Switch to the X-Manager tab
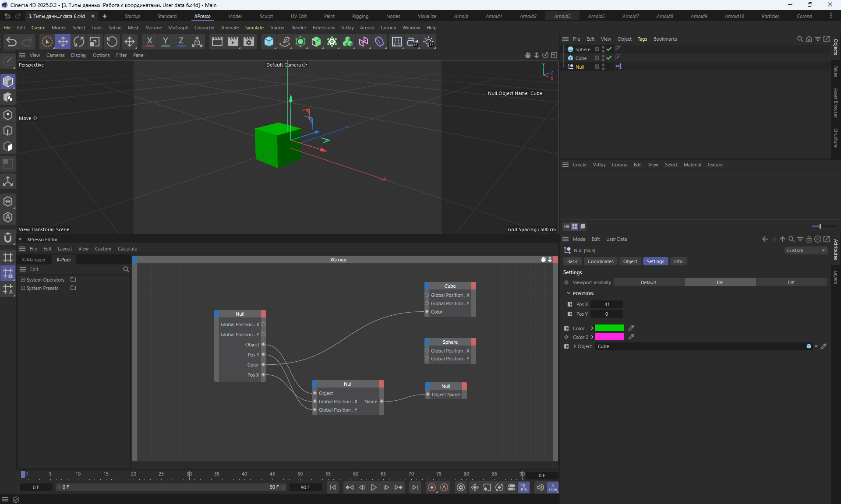This screenshot has width=841, height=504. [34, 260]
